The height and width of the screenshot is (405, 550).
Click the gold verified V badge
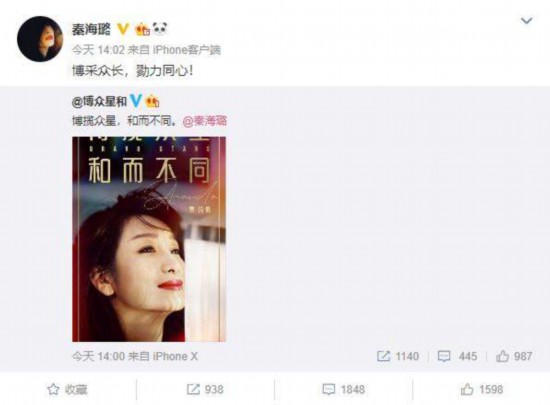[123, 29]
